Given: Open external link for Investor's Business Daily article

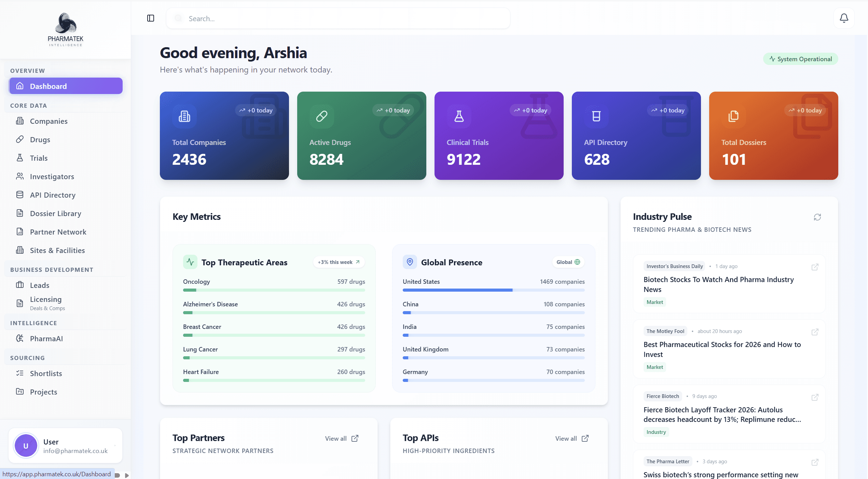Looking at the screenshot, I should 815,267.
